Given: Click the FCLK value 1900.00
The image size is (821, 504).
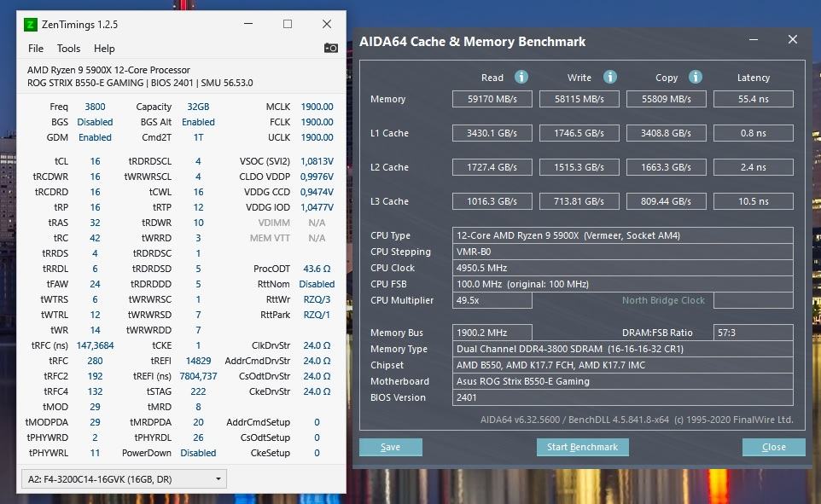Looking at the screenshot, I should [317, 122].
